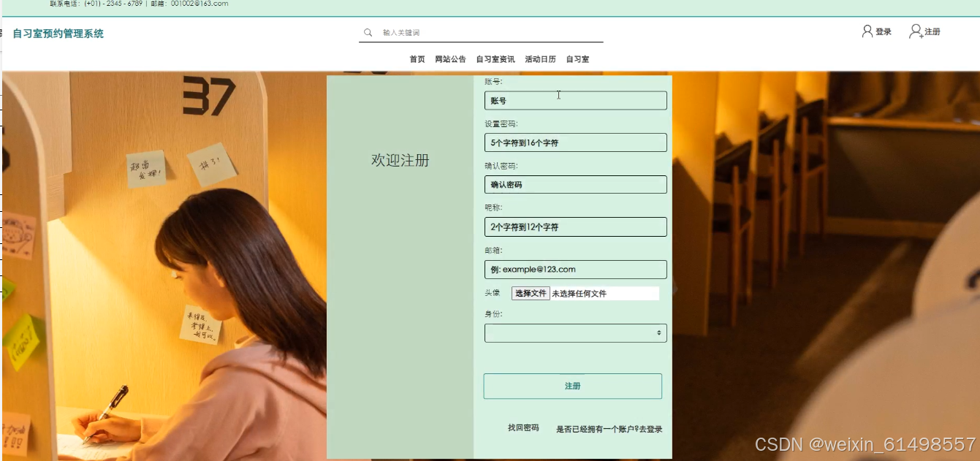Image resolution: width=980 pixels, height=461 pixels.
Task: Go to 首页 home page
Action: coord(417,59)
